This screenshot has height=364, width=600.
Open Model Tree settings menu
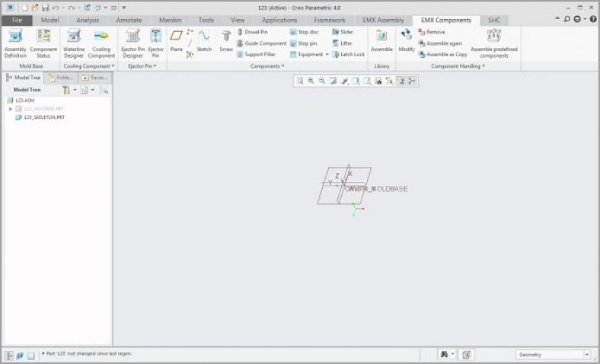pyautogui.click(x=69, y=90)
